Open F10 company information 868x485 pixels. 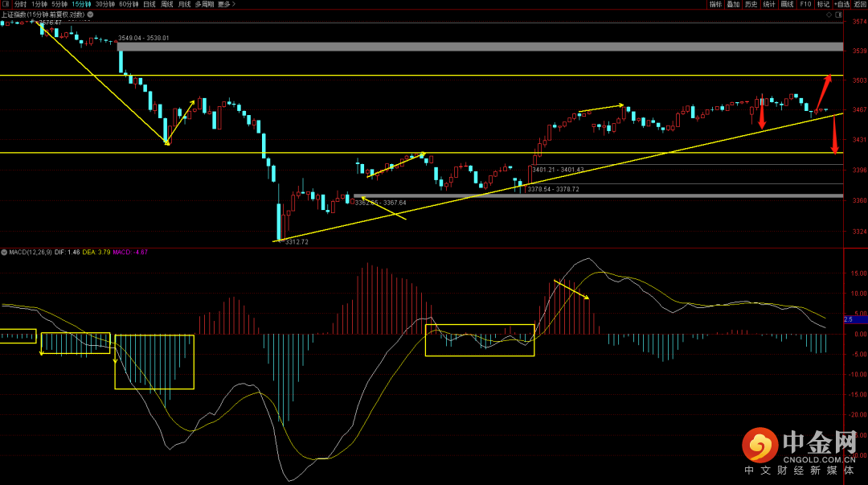point(805,4)
